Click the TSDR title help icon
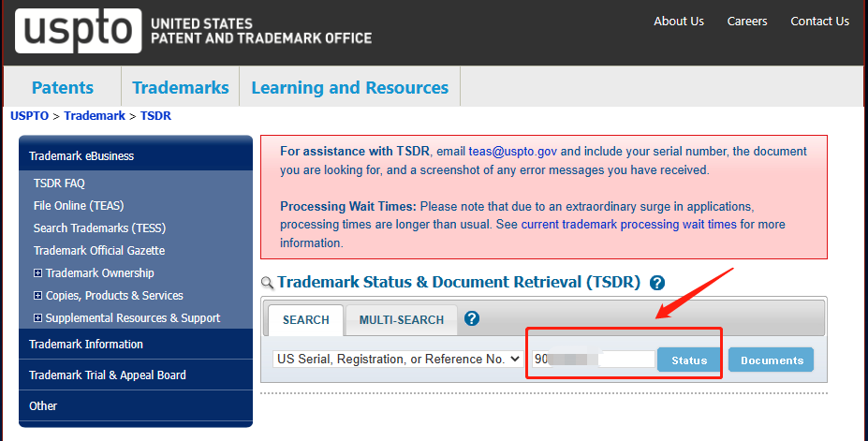This screenshot has height=441, width=868. 657,283
